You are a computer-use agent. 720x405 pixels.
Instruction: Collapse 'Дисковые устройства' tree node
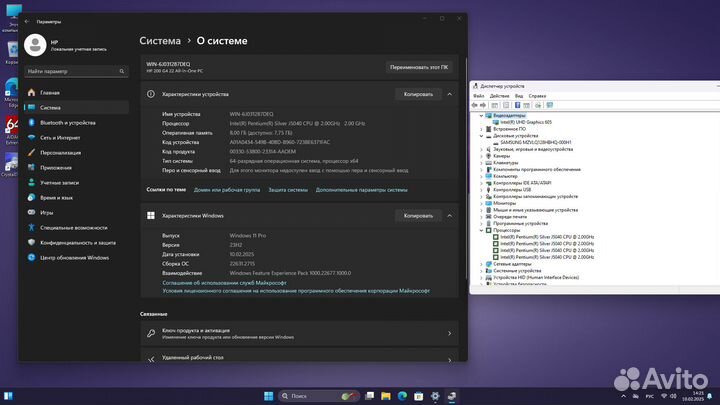tap(481, 136)
